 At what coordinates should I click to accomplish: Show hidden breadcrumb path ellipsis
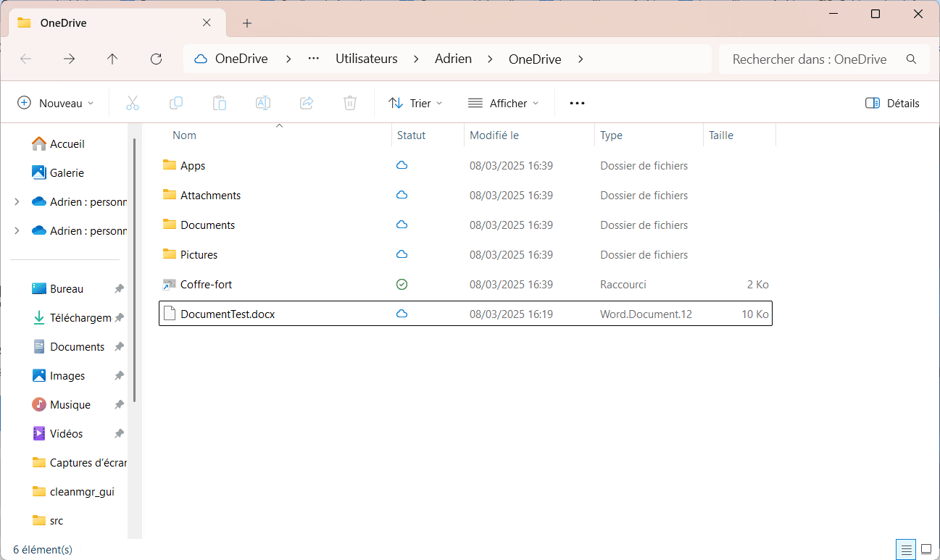tap(314, 59)
